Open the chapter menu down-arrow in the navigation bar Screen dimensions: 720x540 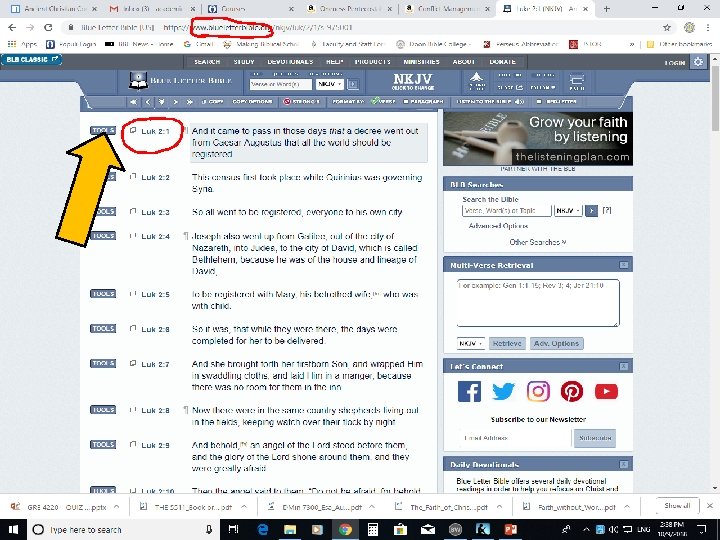[x=162, y=102]
